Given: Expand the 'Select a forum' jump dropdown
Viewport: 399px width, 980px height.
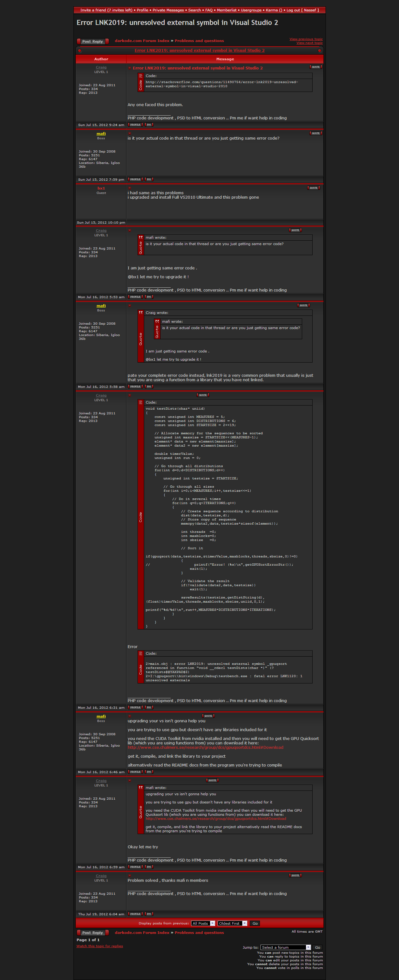Looking at the screenshot, I should tap(285, 947).
